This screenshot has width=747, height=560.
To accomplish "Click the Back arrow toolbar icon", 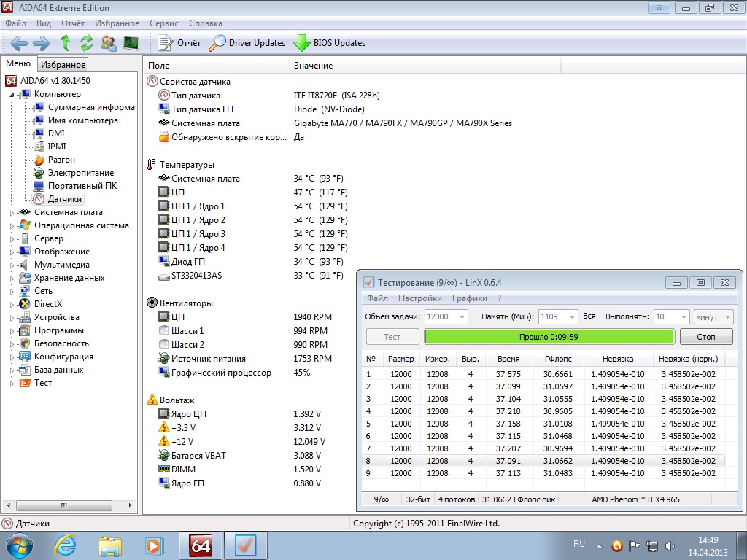I will point(18,43).
